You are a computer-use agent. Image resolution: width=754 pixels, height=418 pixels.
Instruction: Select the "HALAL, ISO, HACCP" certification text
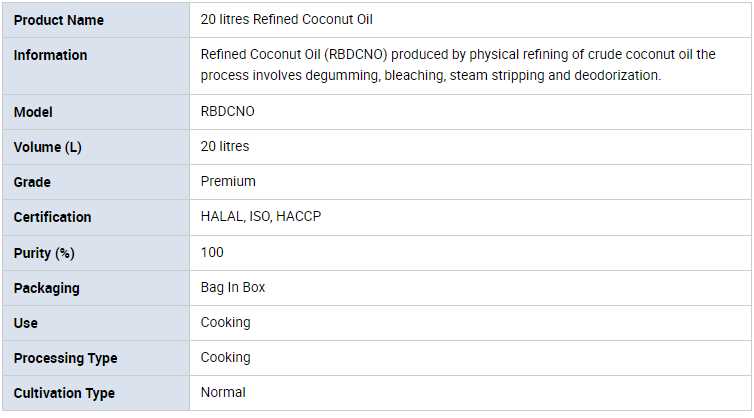tap(261, 217)
